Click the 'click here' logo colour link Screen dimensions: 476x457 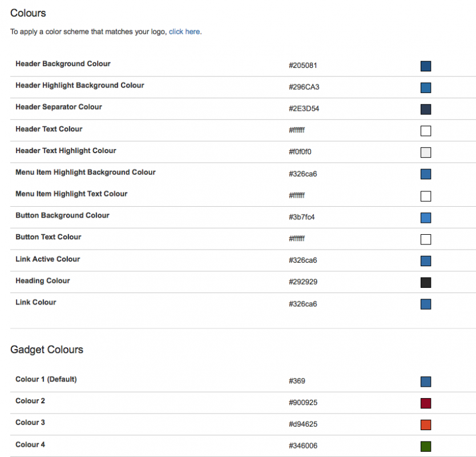tap(184, 32)
